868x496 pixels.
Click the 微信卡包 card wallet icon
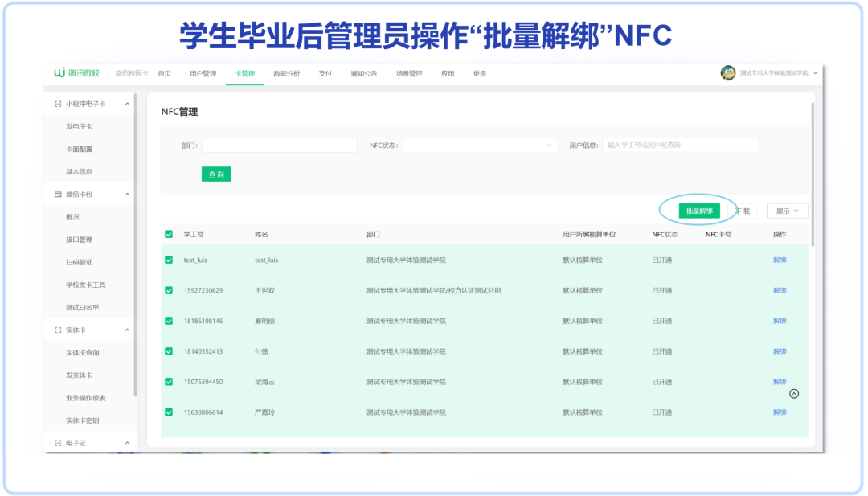point(58,194)
